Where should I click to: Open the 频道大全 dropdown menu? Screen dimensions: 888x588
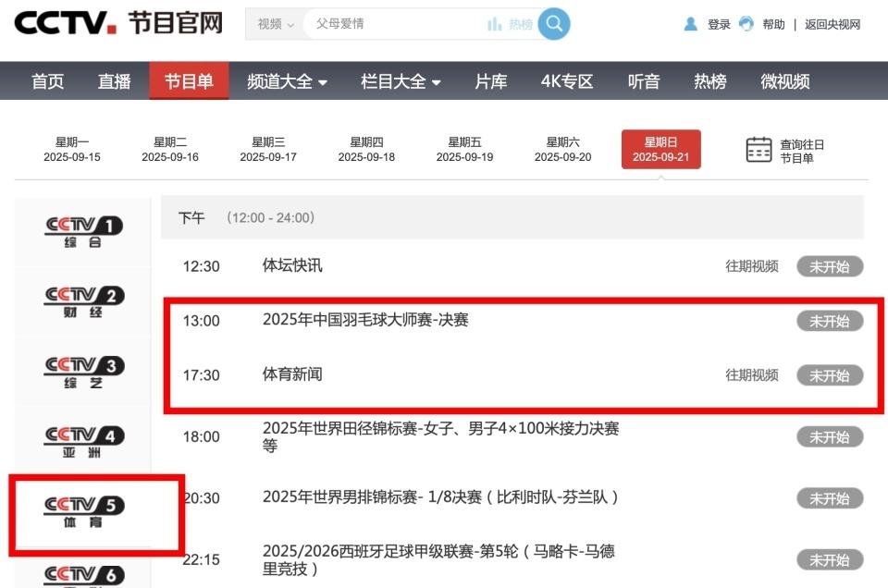287,81
